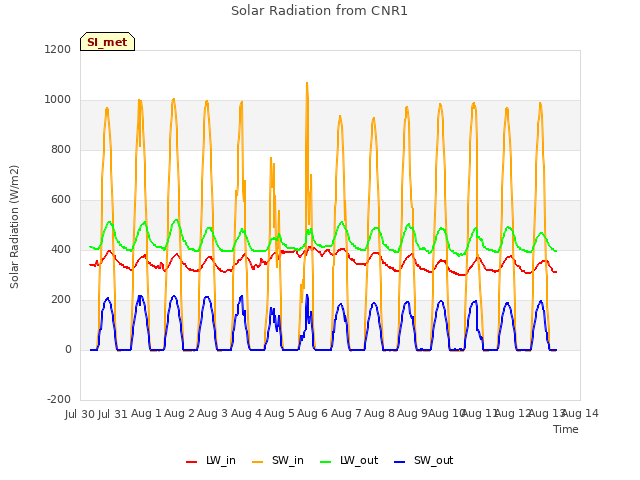This screenshot has width=640, height=480.
Task: Toggle the SW_in legend entry
Action: pos(278,460)
